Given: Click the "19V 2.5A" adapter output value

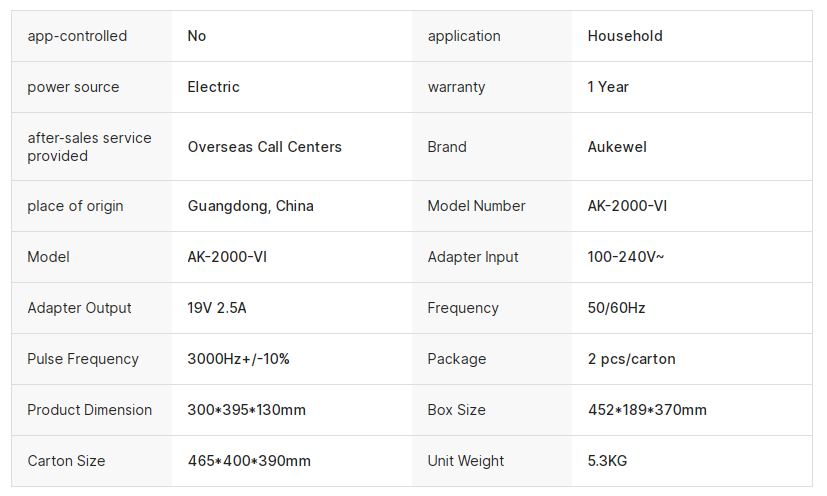Looking at the screenshot, I should (217, 308).
